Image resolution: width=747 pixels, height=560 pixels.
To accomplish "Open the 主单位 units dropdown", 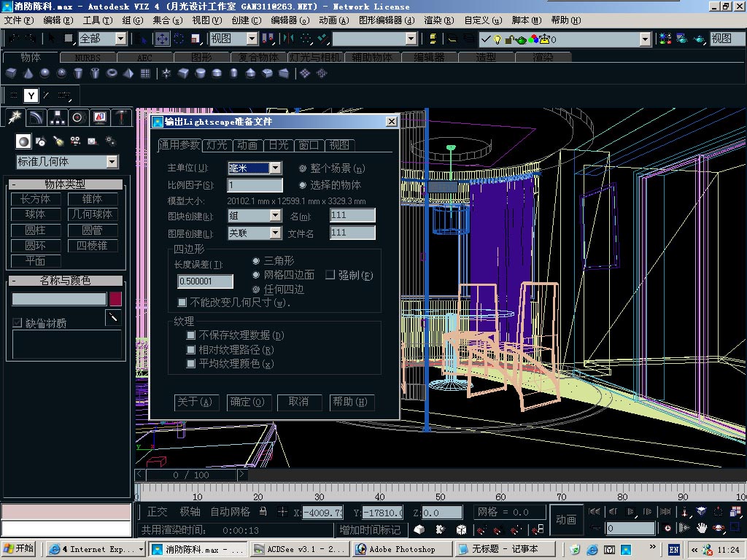I will point(275,168).
